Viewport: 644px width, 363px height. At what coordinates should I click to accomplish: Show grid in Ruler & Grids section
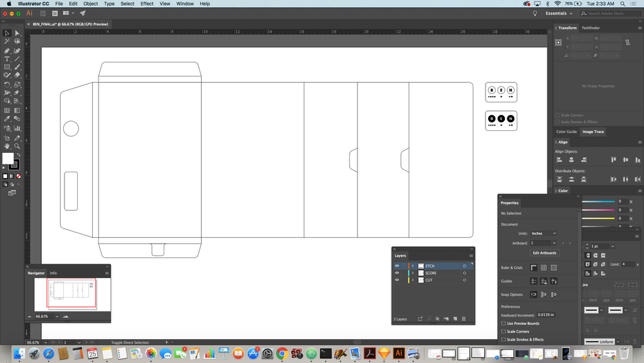(544, 268)
